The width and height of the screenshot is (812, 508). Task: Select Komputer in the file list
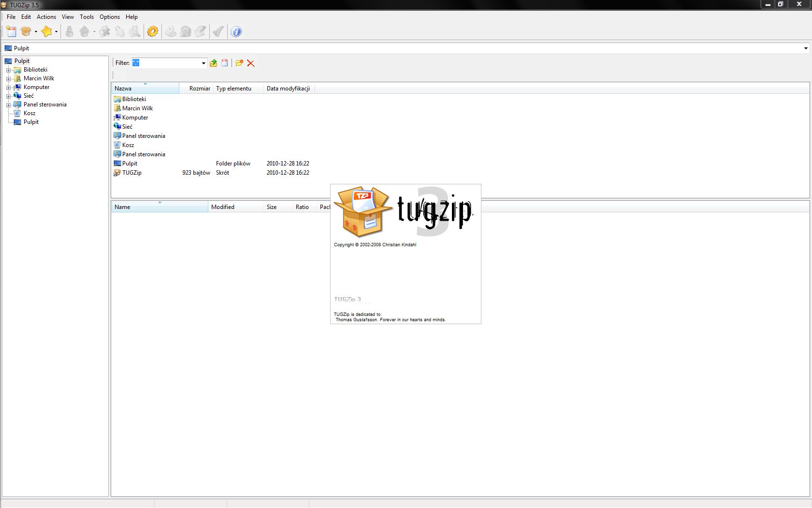tap(135, 118)
